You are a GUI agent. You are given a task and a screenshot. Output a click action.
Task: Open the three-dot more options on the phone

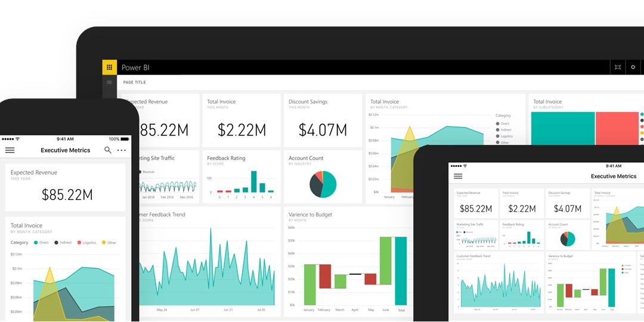[x=122, y=150]
